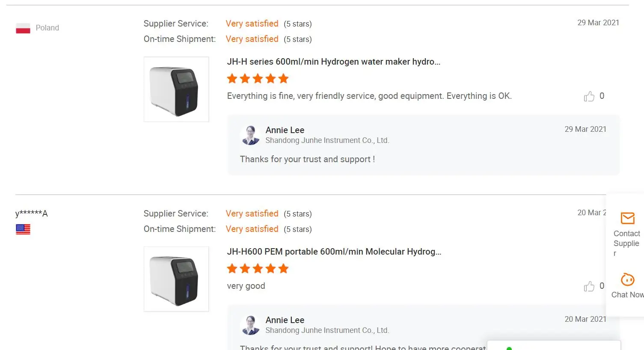Click reviewer name y******A
Screen dimensions: 644x350
tap(31, 214)
